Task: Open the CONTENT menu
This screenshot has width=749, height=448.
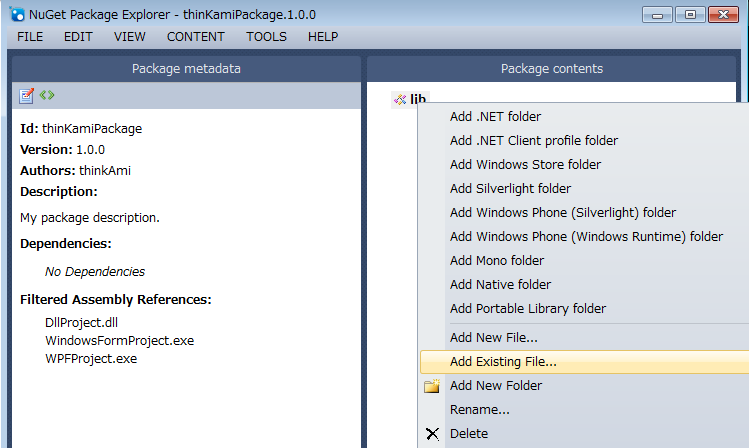Action: [195, 37]
